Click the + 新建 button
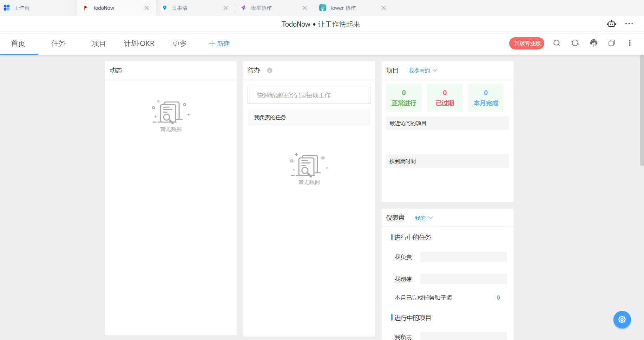Screen dimensions: 644x340 pos(219,44)
